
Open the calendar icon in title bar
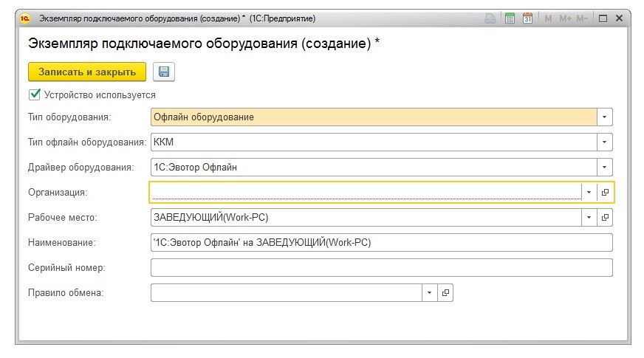[x=528, y=18]
